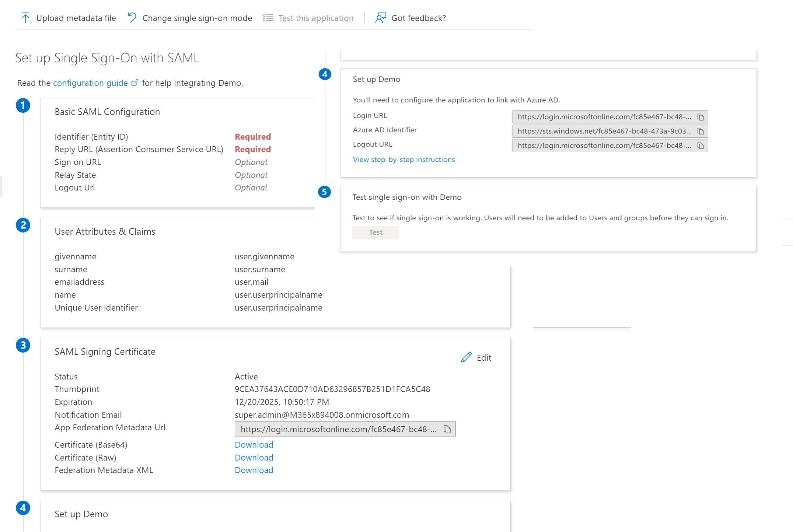Click the step 3 circle badge
The height and width of the screenshot is (532, 793).
pyautogui.click(x=23, y=345)
